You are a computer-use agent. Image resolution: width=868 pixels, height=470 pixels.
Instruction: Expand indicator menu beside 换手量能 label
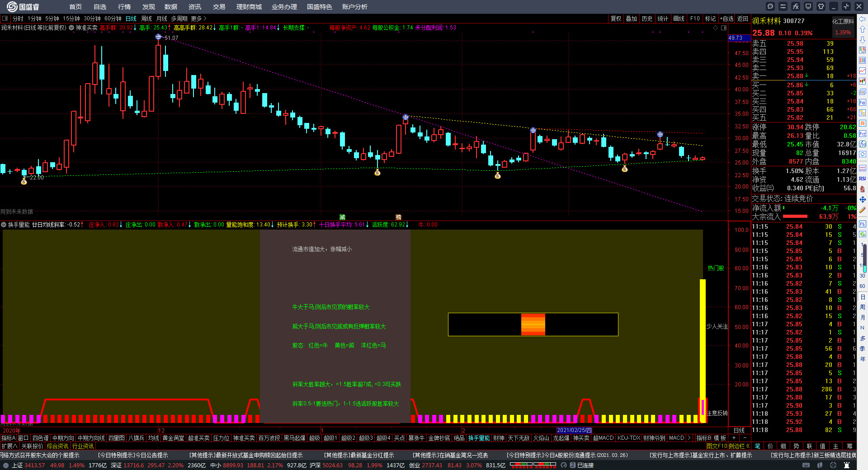pyautogui.click(x=4, y=225)
